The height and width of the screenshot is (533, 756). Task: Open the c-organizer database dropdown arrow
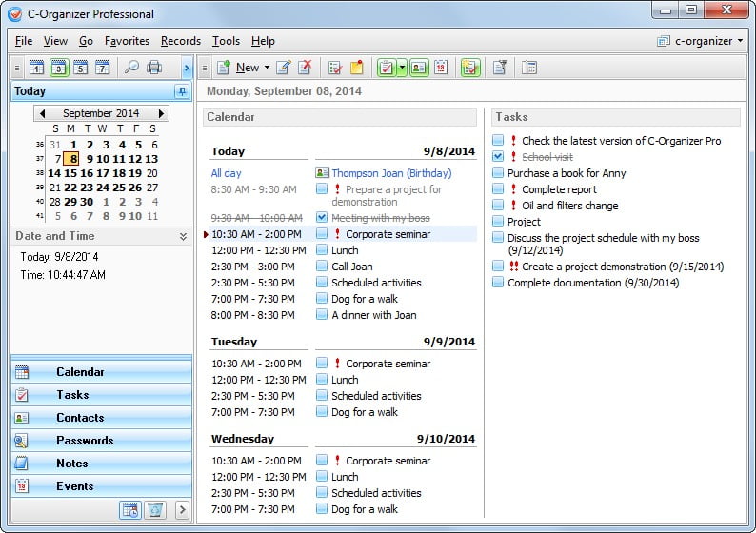[x=740, y=41]
